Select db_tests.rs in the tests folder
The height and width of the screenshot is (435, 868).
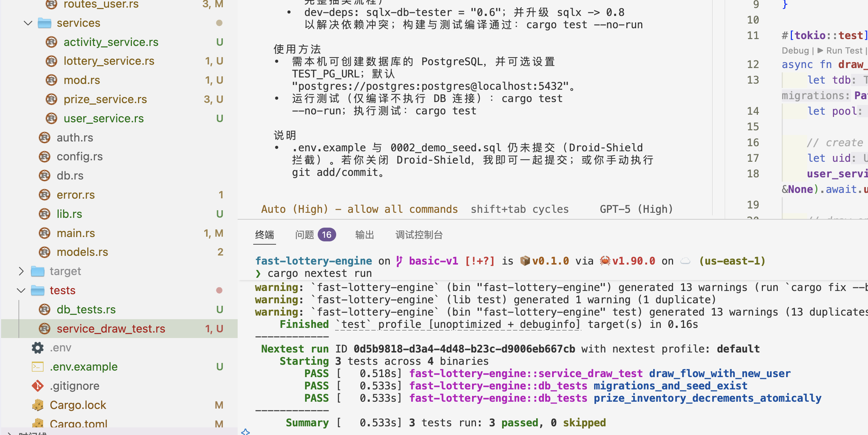tap(86, 309)
